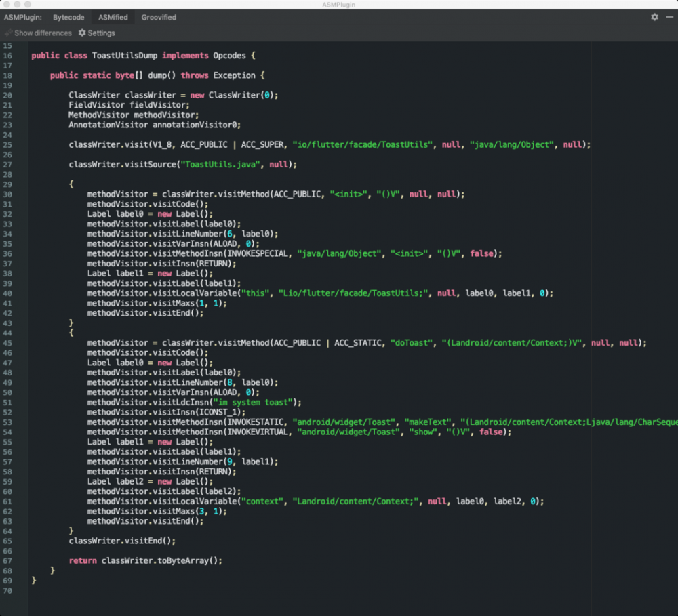The image size is (678, 616).
Task: Open tool window options gear icon
Action: (655, 17)
